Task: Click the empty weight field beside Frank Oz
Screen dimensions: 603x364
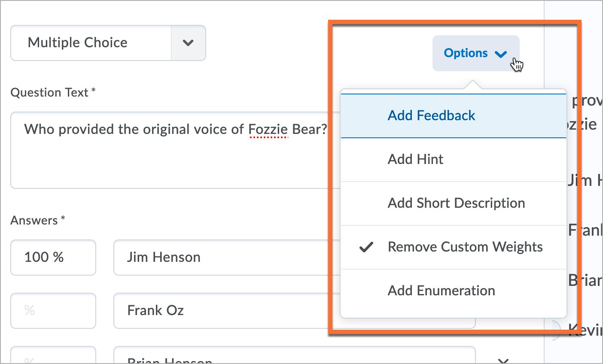Action: click(x=53, y=310)
